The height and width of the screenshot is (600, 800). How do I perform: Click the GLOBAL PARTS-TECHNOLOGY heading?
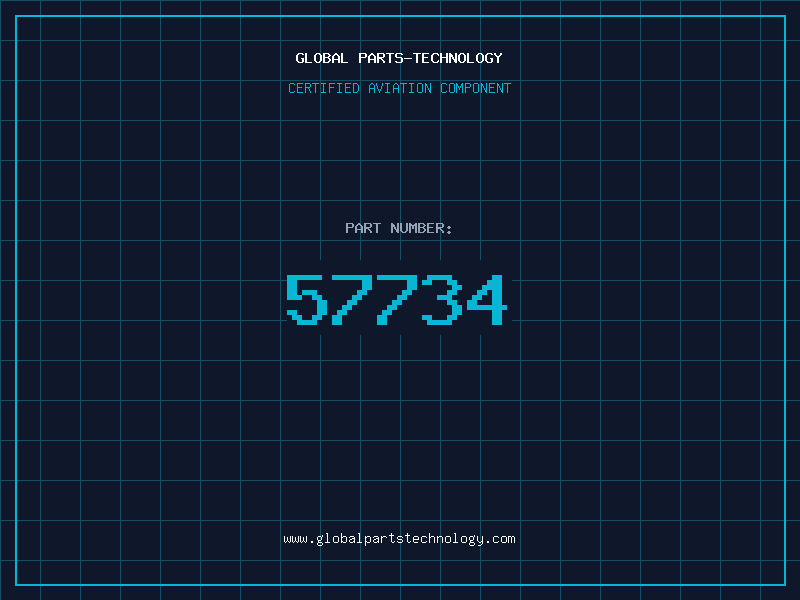pyautogui.click(x=399, y=58)
